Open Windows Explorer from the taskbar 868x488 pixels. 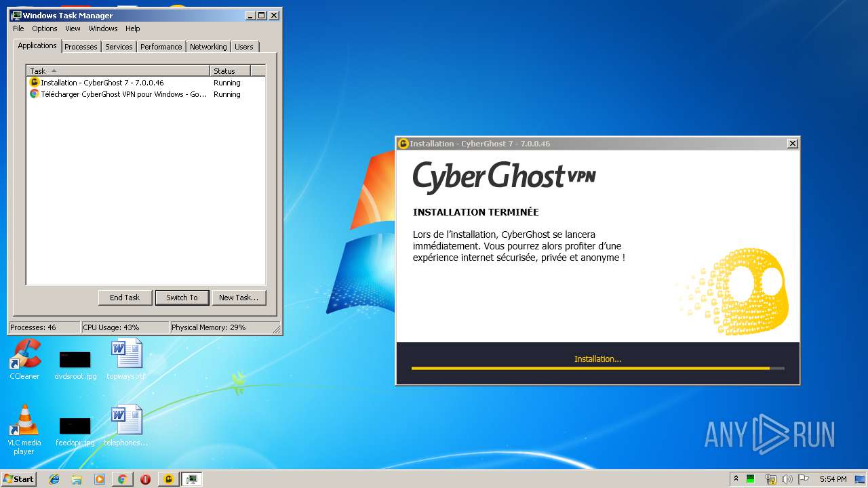[x=77, y=479]
